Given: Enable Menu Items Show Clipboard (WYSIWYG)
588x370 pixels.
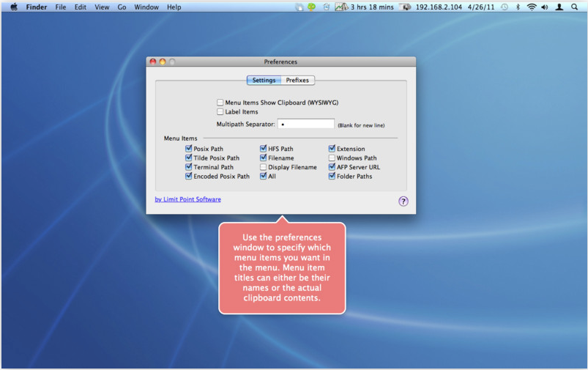Looking at the screenshot, I should [x=220, y=103].
